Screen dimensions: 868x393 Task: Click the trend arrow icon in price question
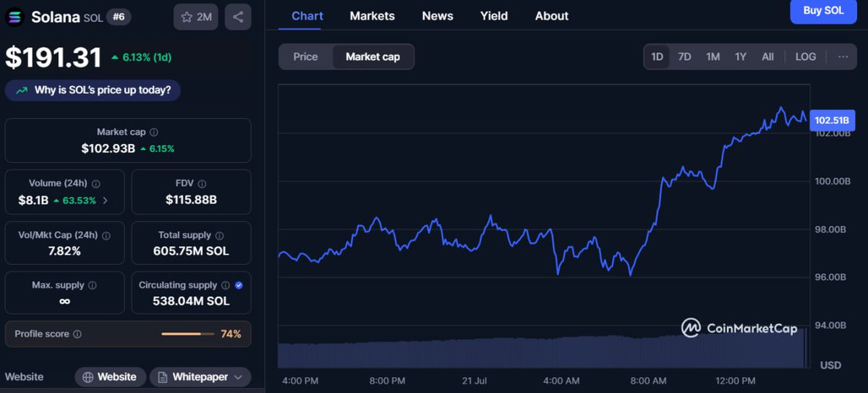click(20, 90)
